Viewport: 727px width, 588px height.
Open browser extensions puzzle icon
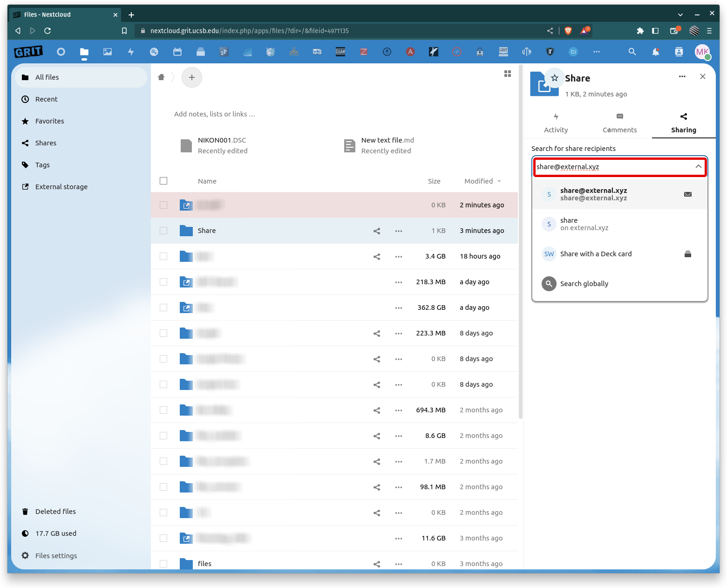pos(640,31)
